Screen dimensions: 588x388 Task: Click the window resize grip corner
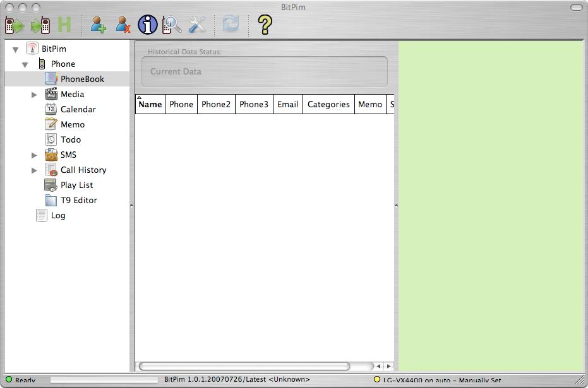coord(580,380)
